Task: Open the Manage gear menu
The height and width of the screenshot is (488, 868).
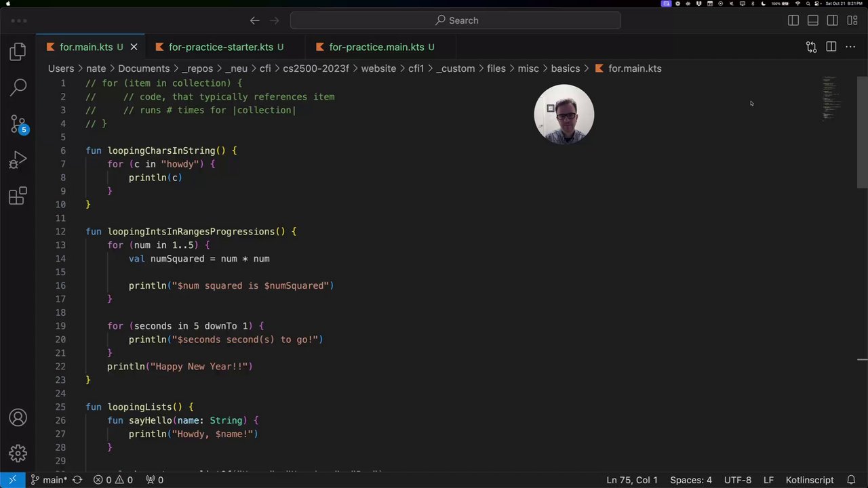Action: tap(18, 453)
